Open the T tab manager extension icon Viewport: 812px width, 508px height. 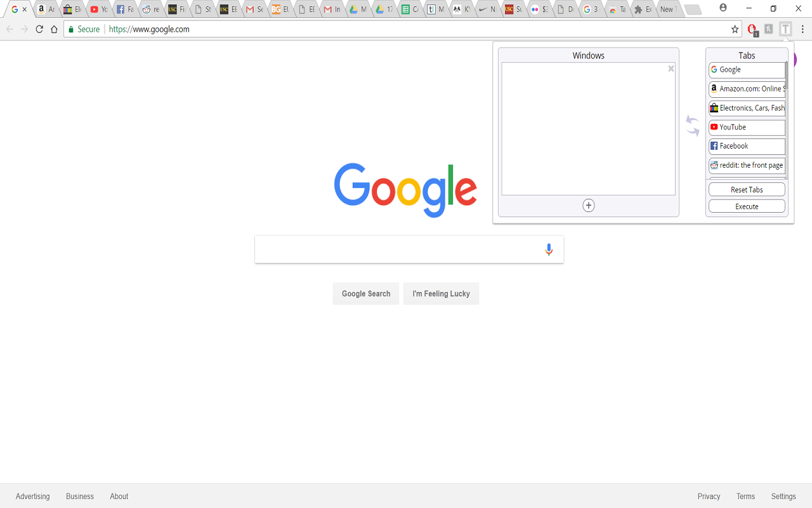[x=786, y=29]
